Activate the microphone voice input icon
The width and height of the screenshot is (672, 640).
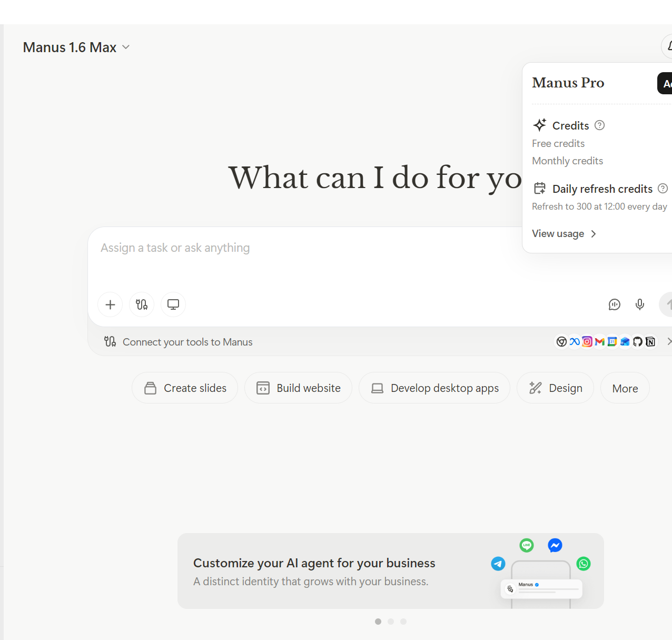click(640, 304)
